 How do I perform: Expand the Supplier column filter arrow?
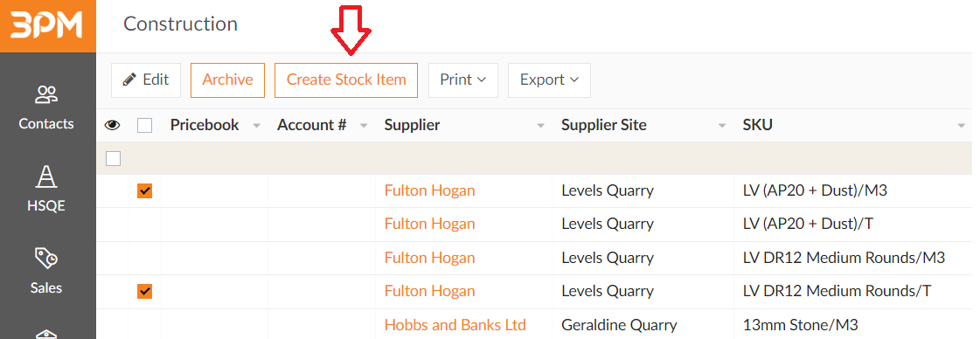point(541,126)
